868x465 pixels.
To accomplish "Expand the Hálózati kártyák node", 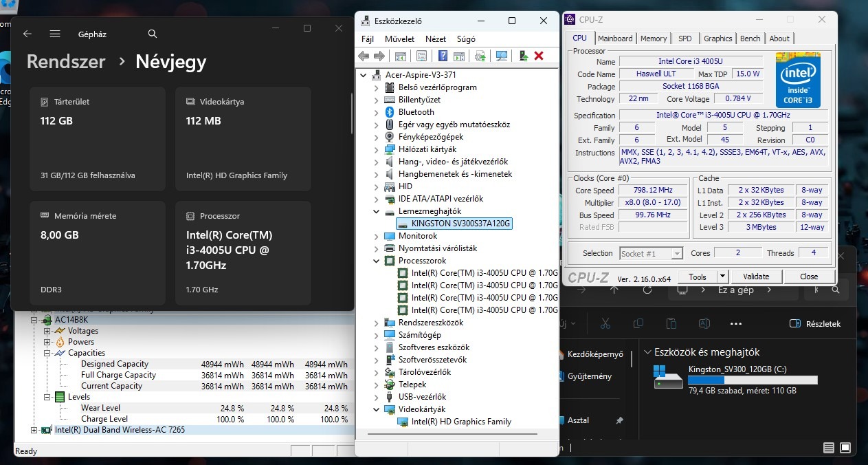I will click(x=376, y=149).
